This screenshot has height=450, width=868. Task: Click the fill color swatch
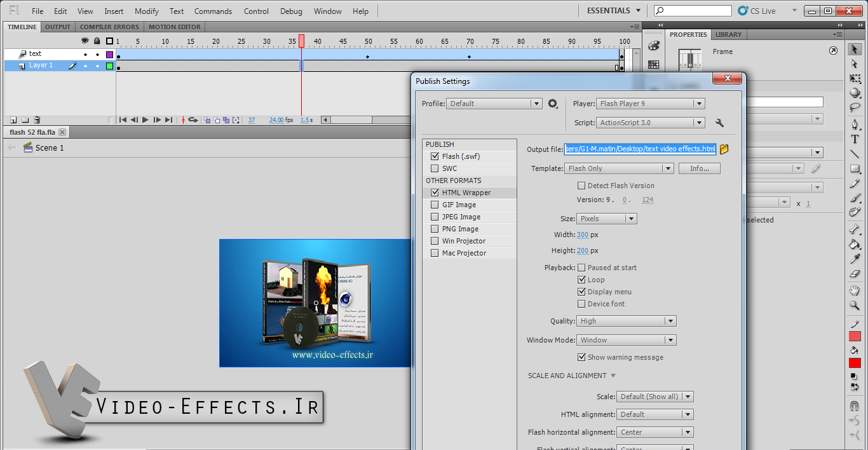[x=855, y=363]
